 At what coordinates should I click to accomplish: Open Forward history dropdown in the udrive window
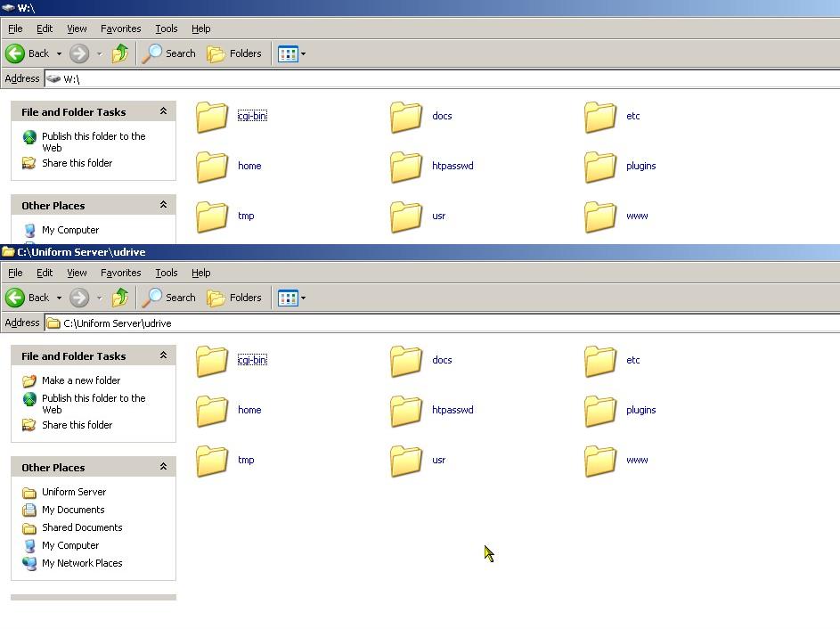(99, 298)
